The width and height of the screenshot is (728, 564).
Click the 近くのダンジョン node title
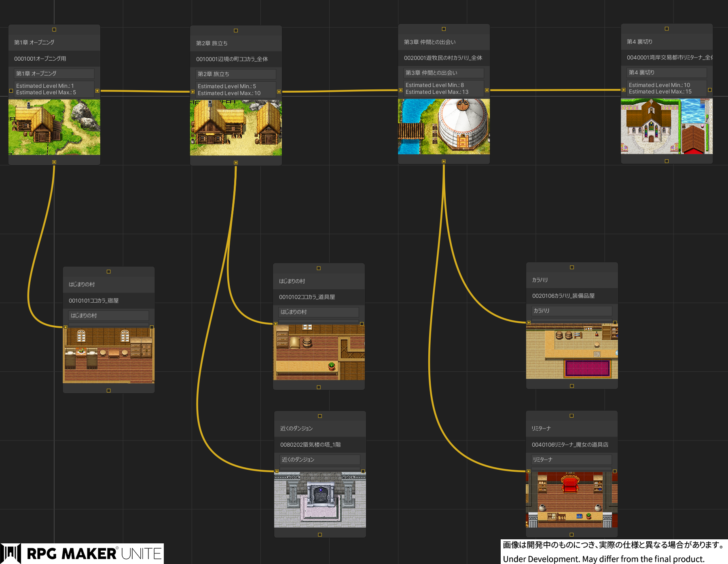pyautogui.click(x=296, y=428)
